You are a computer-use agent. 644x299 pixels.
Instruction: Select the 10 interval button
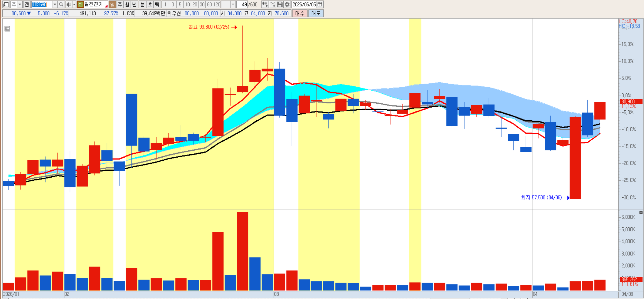pos(188,4)
